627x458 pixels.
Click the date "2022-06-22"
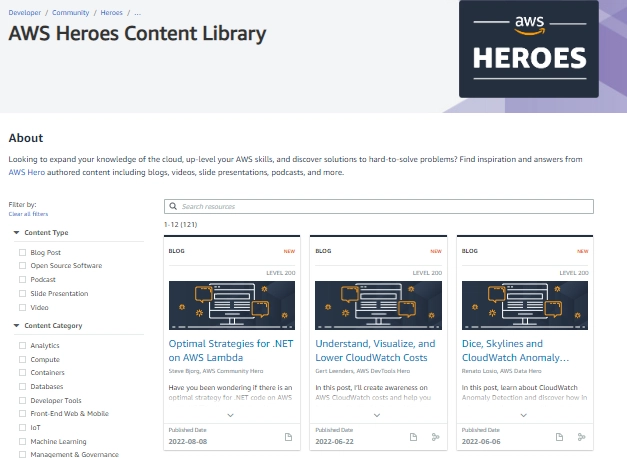[x=334, y=442]
